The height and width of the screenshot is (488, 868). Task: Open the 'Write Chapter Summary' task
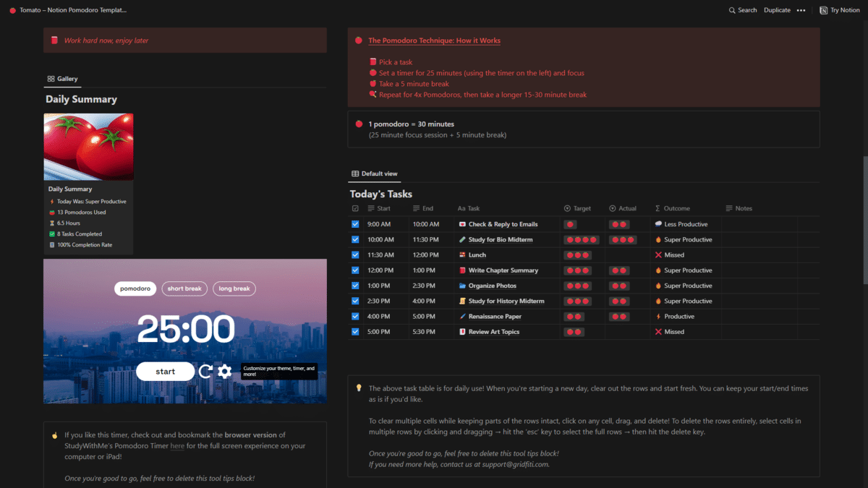click(x=503, y=270)
